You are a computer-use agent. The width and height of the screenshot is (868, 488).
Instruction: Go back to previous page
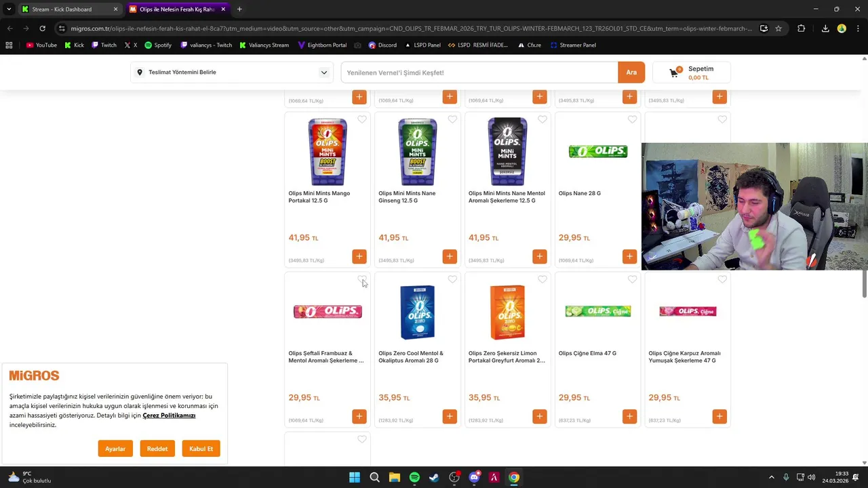point(10,28)
